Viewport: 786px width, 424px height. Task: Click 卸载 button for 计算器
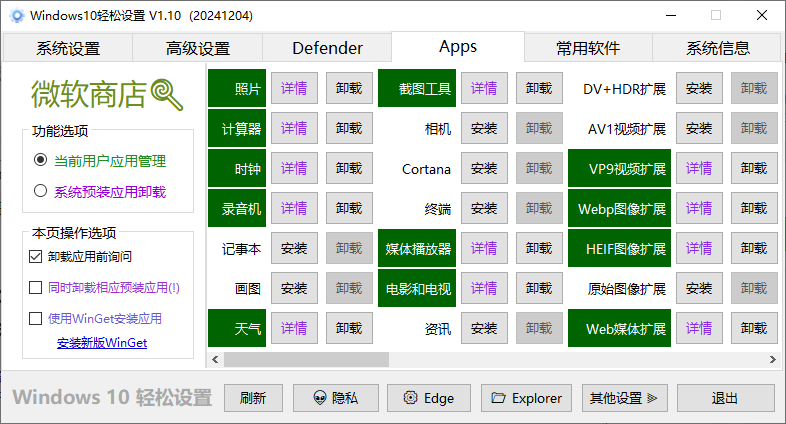349,129
